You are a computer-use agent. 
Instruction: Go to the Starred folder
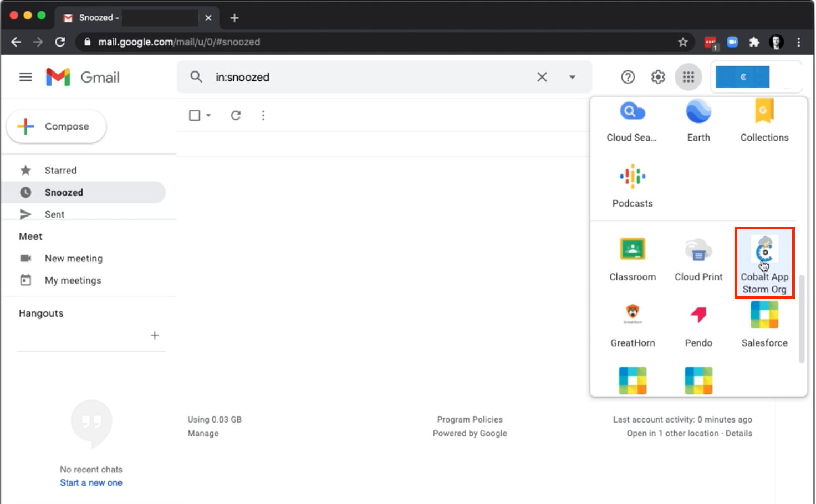point(60,171)
